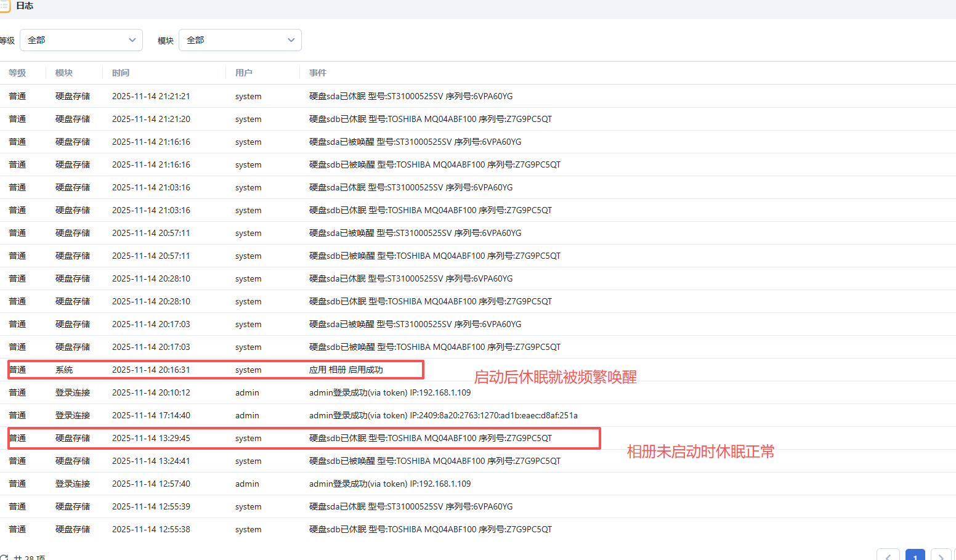956x560 pixels.
Task: Open the 等级 level filter dropdown
Action: coord(81,40)
